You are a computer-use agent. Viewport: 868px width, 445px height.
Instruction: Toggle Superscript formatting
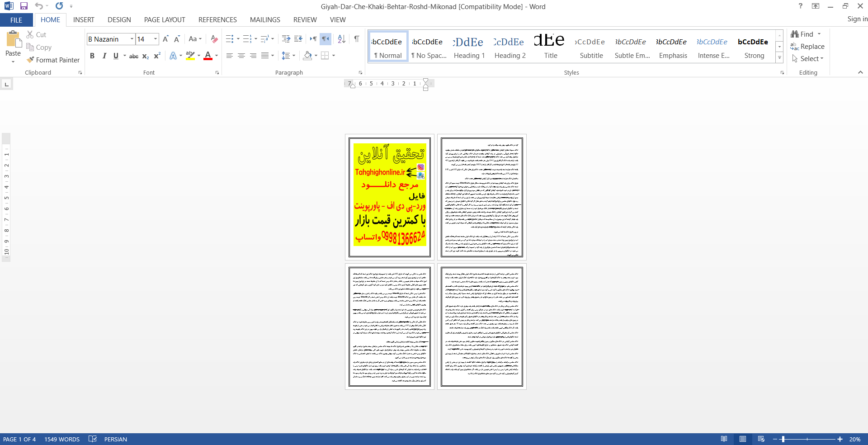click(x=157, y=56)
